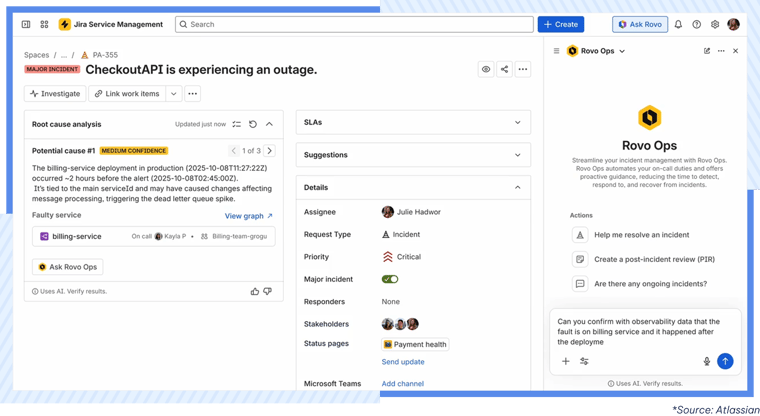This screenshot has width=760, height=416.
Task: Click the Payment health status page chip
Action: [415, 344]
